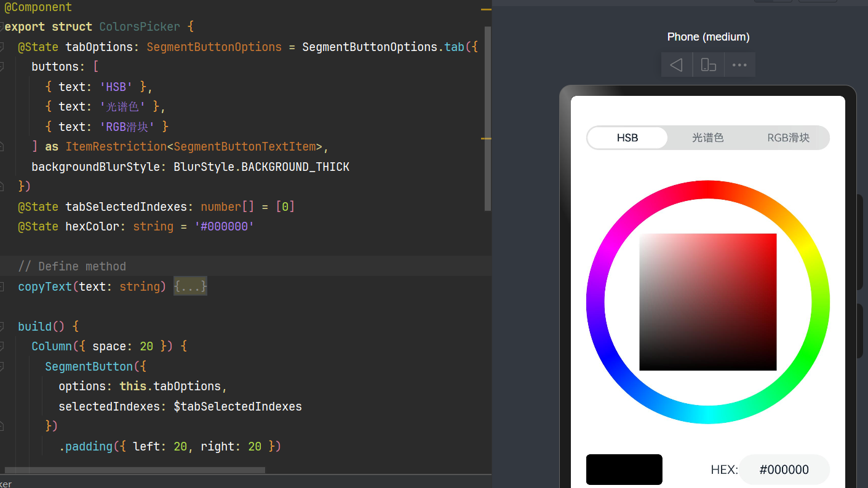Collapse the export struct ColorsPicker gutter marker

tap(2, 26)
